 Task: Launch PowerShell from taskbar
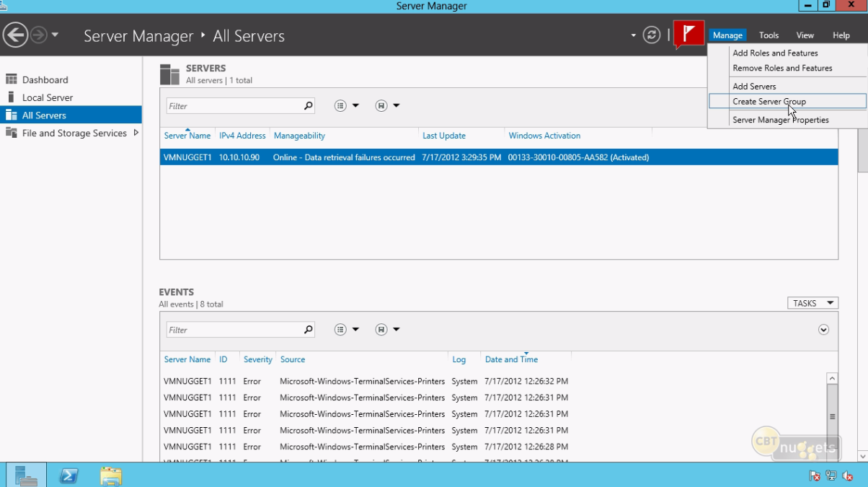click(69, 475)
